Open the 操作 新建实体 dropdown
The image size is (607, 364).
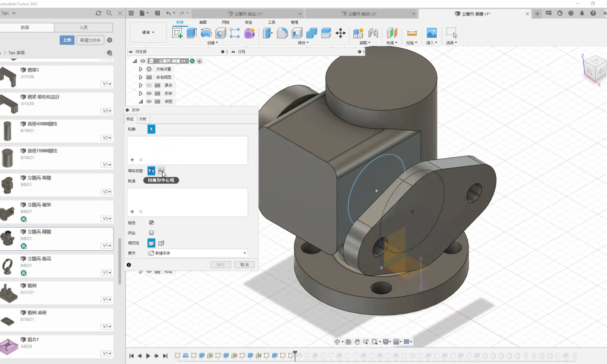[x=198, y=253]
